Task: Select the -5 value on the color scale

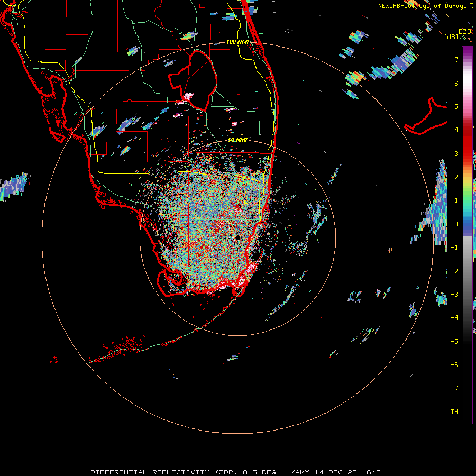Action: click(454, 342)
